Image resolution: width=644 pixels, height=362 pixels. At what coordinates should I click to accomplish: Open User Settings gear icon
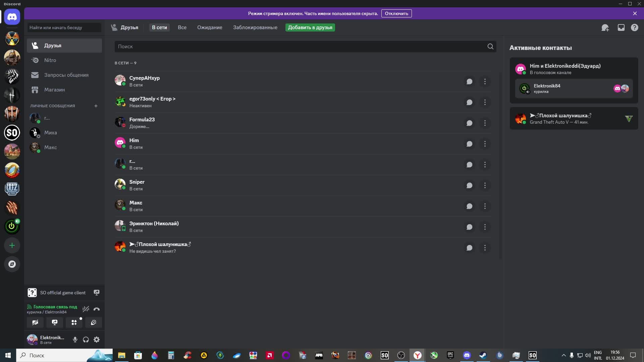[x=97, y=340]
